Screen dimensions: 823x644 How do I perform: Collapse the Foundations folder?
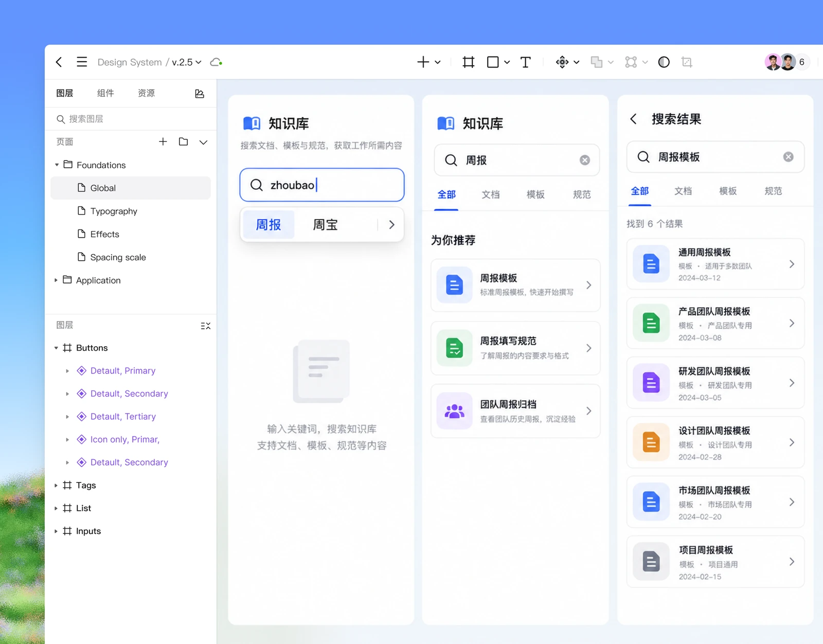(x=57, y=165)
